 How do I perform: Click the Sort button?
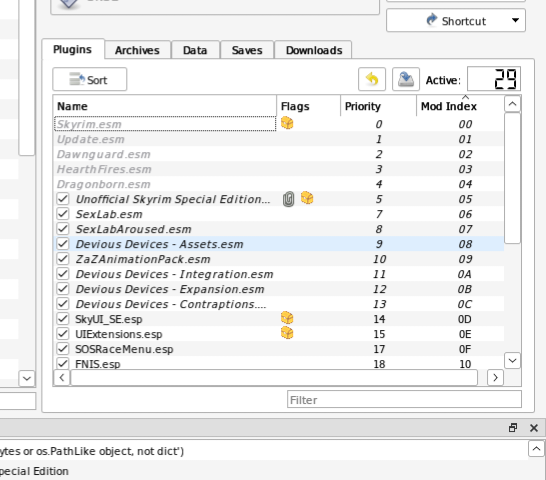pos(90,79)
